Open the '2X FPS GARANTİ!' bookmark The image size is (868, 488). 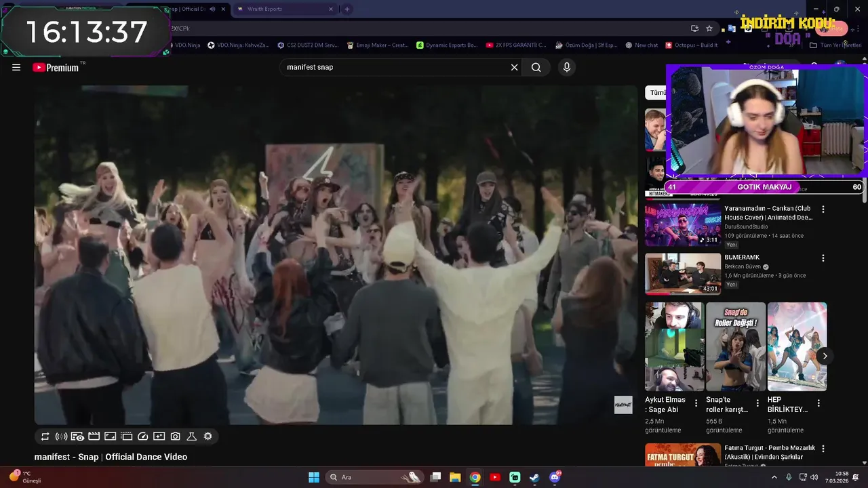516,45
